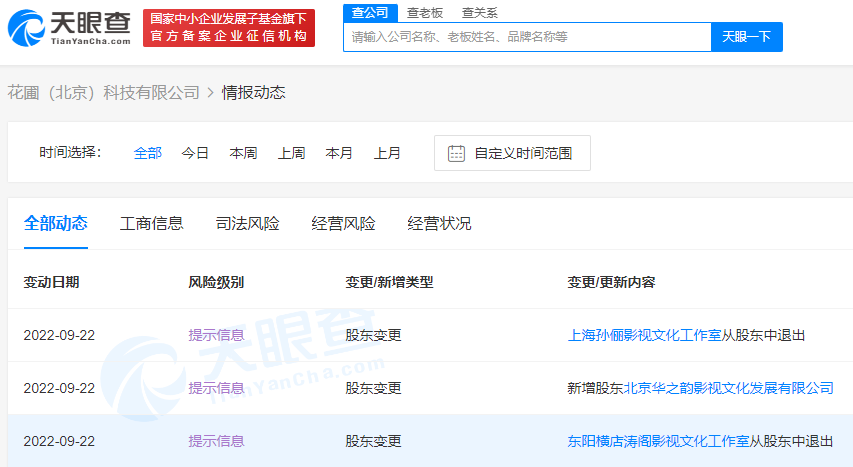The height and width of the screenshot is (467, 853).
Task: Click 提示信息 in the 北京华之韵 row
Action: [x=216, y=388]
